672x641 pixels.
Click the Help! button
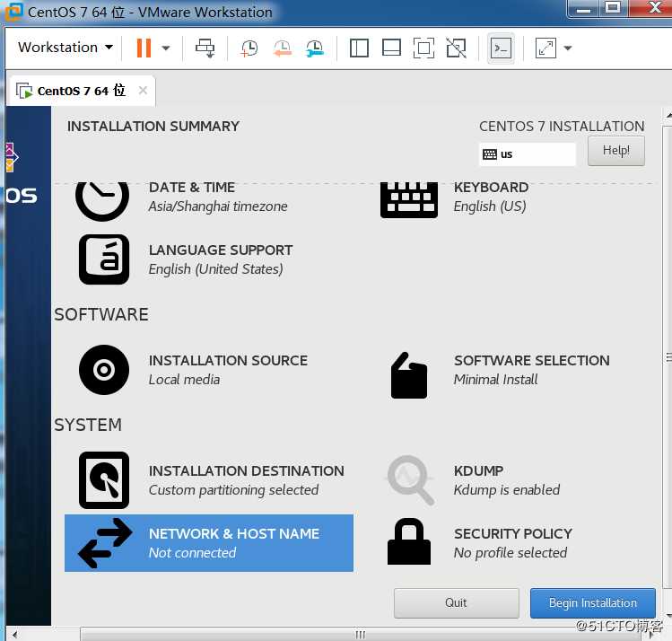[615, 151]
